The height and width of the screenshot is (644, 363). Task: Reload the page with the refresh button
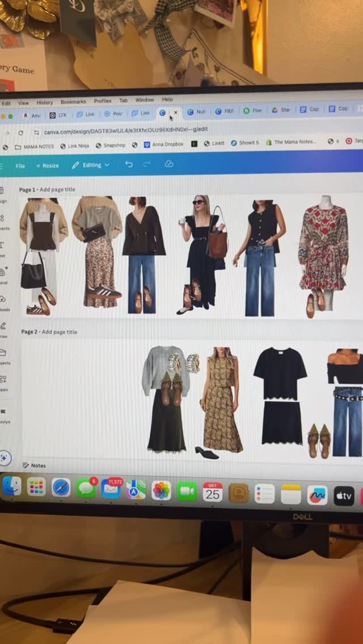point(20,133)
